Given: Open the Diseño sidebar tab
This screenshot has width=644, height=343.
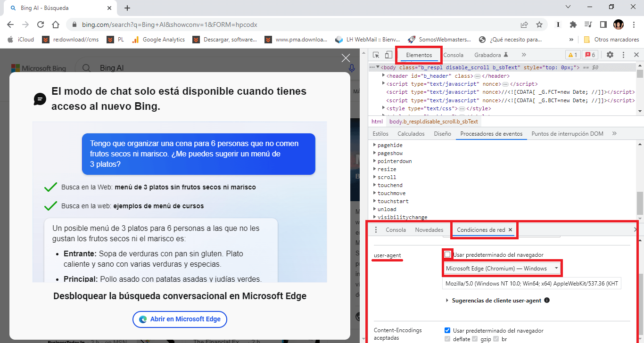Looking at the screenshot, I should (x=442, y=134).
